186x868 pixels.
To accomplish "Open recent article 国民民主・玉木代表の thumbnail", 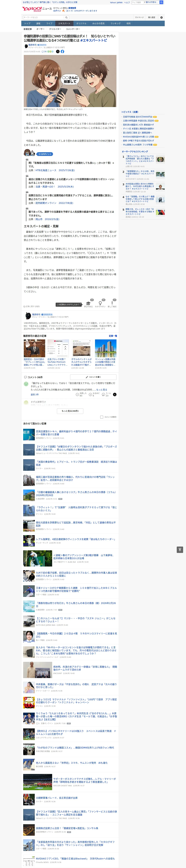I will click(x=34, y=348).
